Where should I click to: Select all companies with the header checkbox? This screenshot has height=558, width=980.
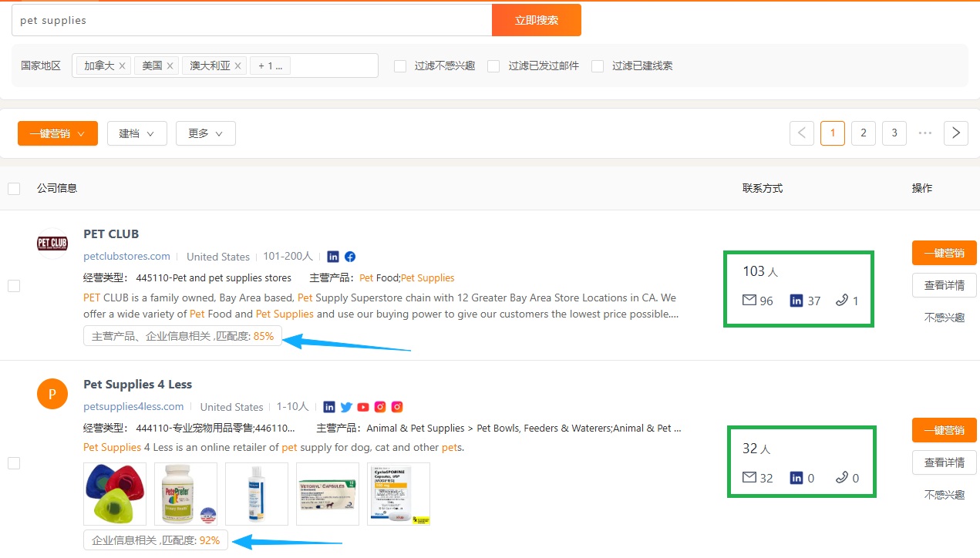tap(14, 189)
